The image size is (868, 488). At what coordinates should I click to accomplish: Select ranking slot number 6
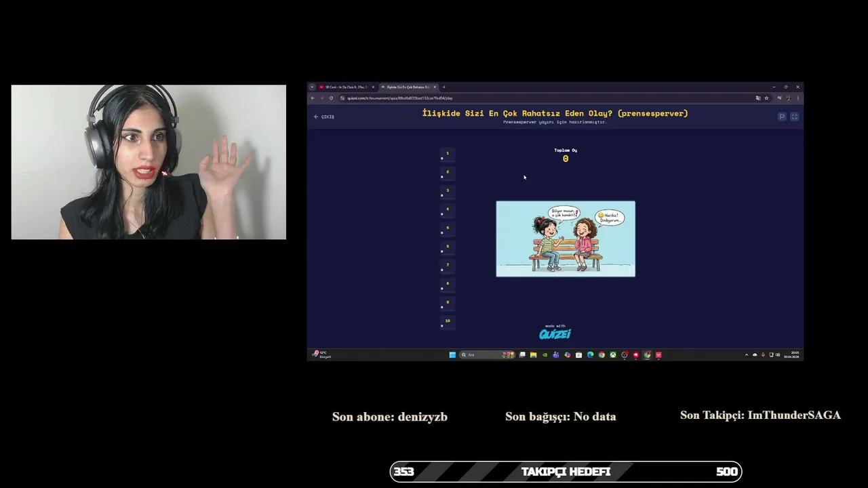[448, 247]
